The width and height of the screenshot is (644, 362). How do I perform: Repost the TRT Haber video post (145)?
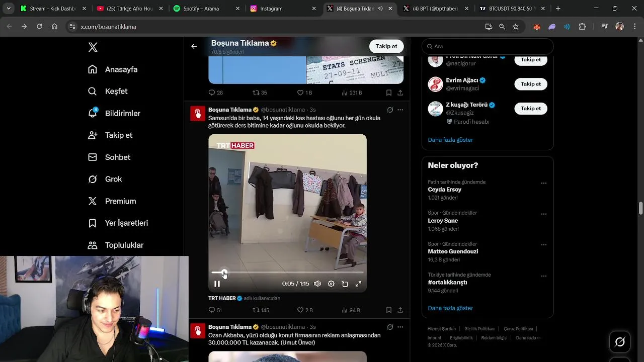tap(261, 310)
